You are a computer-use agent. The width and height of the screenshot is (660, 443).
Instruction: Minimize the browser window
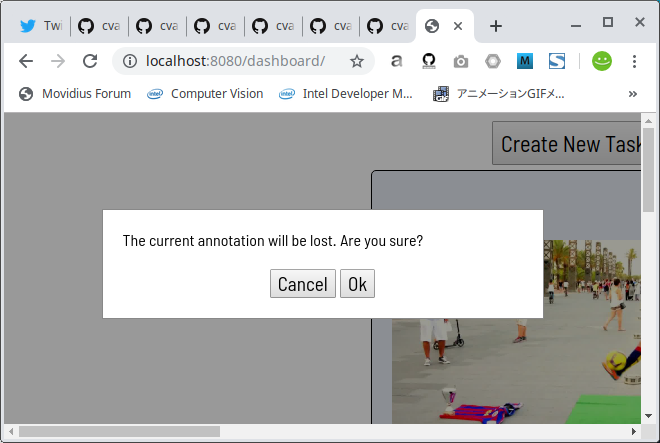[x=576, y=26]
